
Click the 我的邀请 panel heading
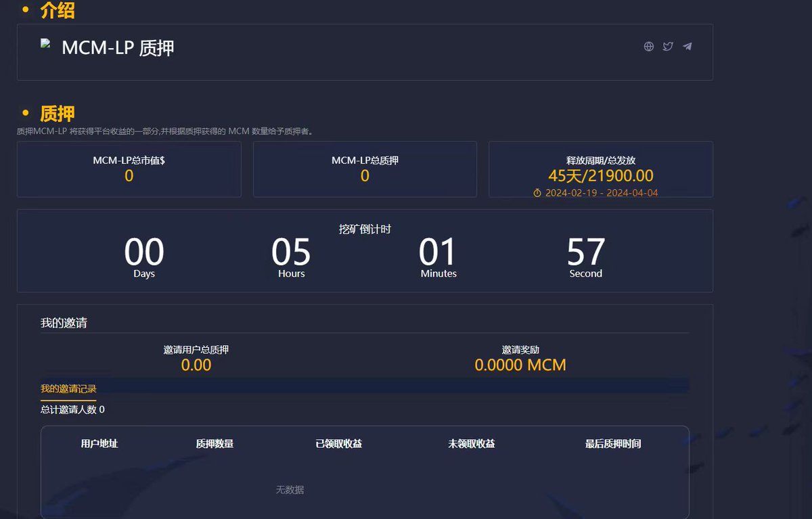coord(64,323)
